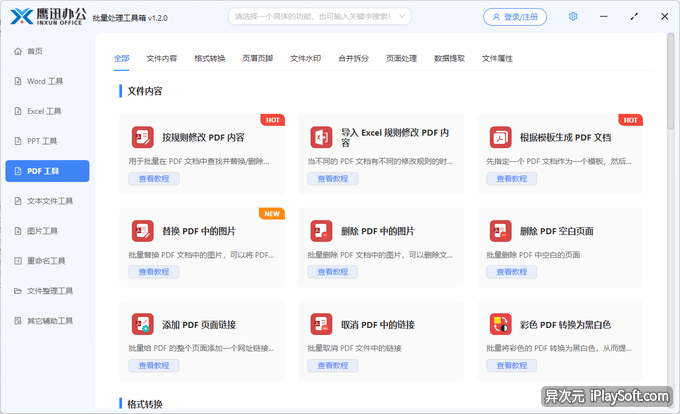Switch to the 页面处理 tab
The image size is (680, 414).
[402, 58]
